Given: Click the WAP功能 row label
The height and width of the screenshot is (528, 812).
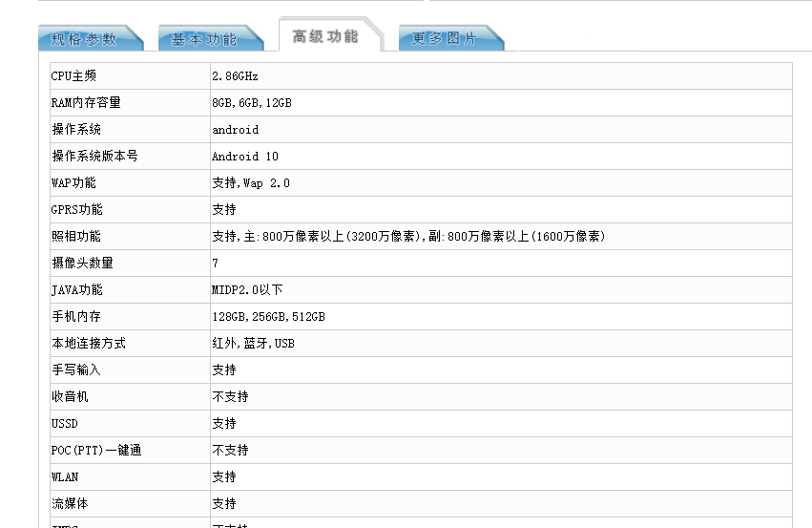Looking at the screenshot, I should [74, 183].
